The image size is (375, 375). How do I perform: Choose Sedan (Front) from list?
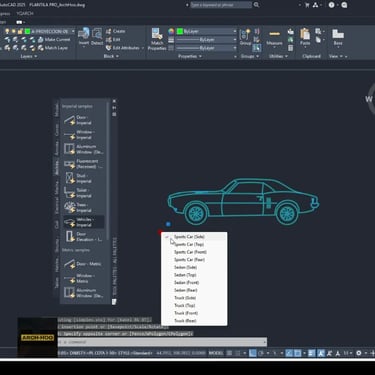194,283
